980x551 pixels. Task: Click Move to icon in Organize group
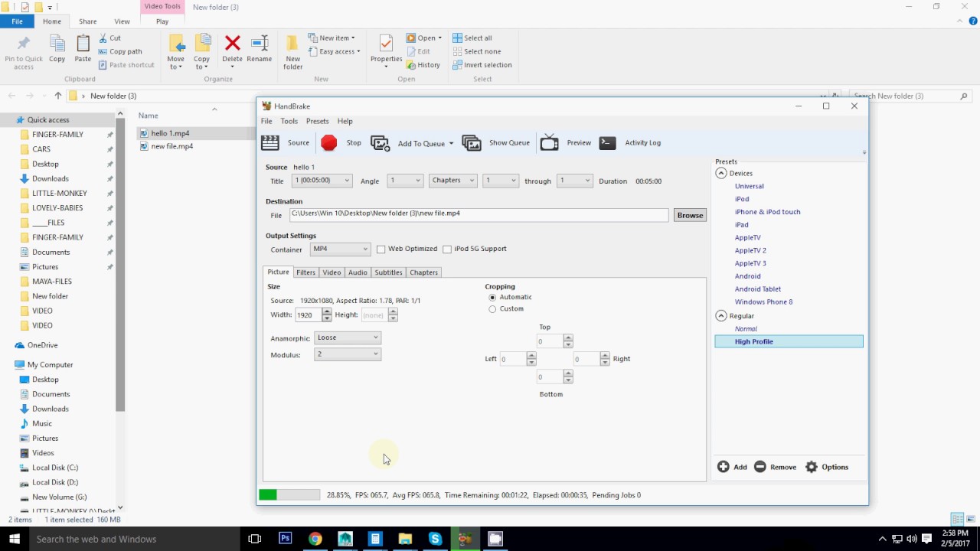(176, 43)
